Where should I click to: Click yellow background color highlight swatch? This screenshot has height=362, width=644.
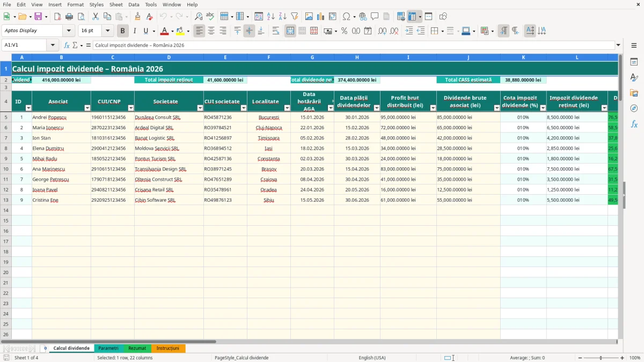coord(180,31)
